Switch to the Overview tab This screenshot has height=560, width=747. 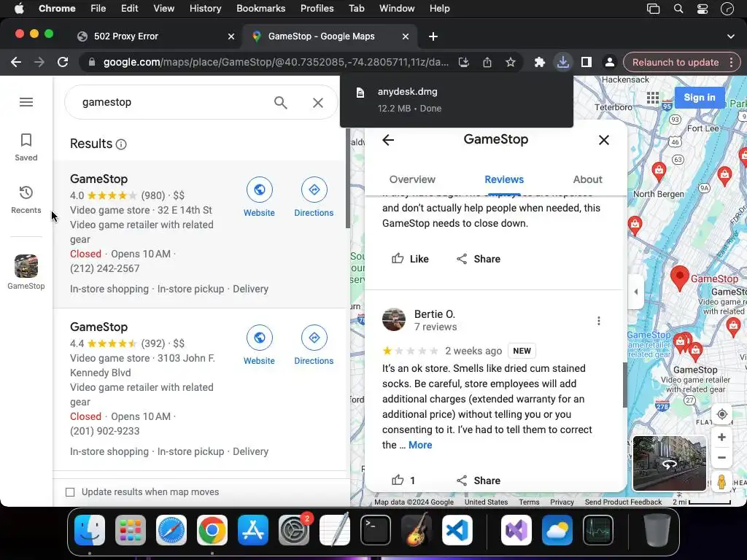point(412,179)
